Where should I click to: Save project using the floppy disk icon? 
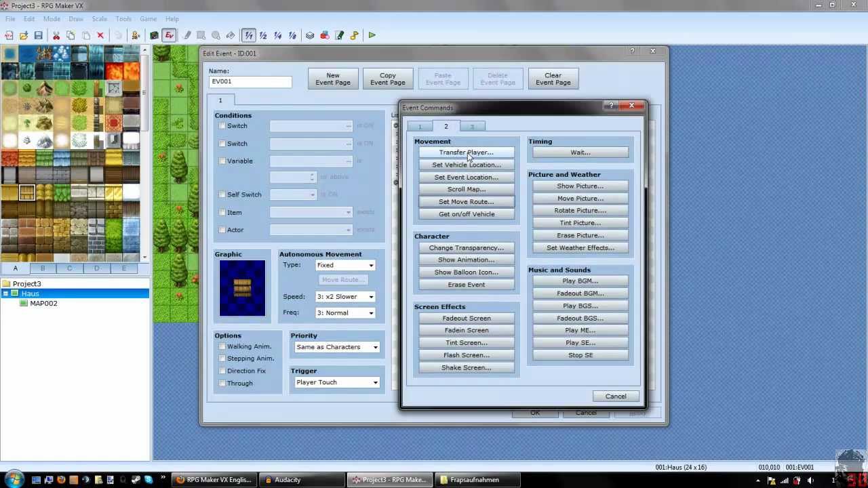[x=39, y=35]
